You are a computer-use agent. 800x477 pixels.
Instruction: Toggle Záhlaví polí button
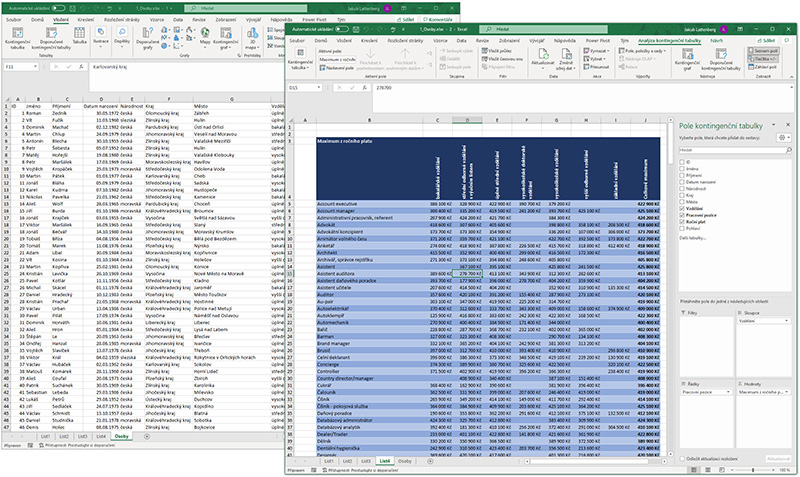click(x=763, y=67)
